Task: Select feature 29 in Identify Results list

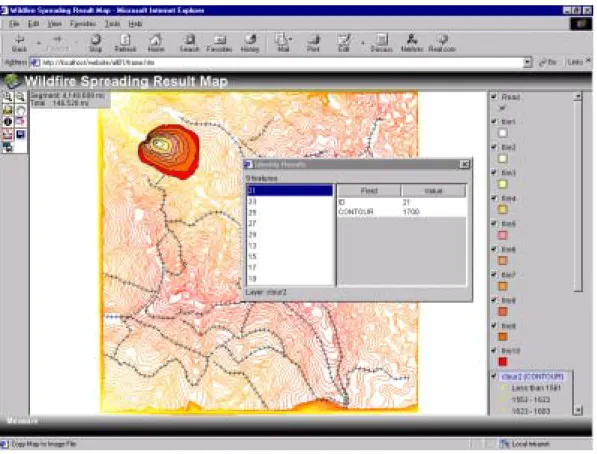Action: point(290,235)
